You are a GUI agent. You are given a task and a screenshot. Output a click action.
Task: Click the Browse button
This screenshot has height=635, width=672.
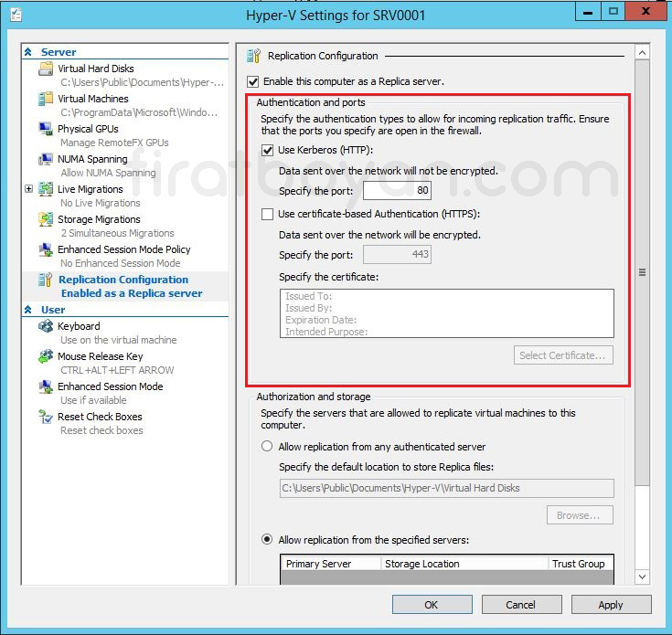pyautogui.click(x=580, y=515)
